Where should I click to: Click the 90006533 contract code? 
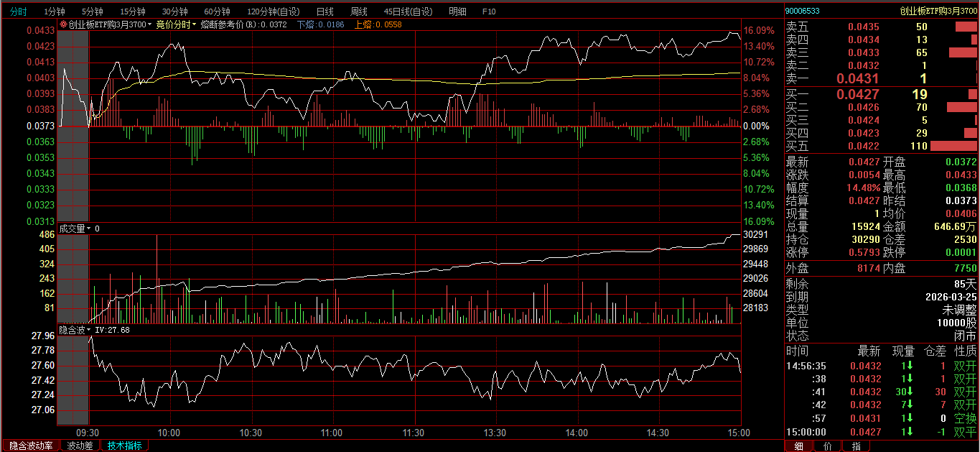tap(803, 11)
